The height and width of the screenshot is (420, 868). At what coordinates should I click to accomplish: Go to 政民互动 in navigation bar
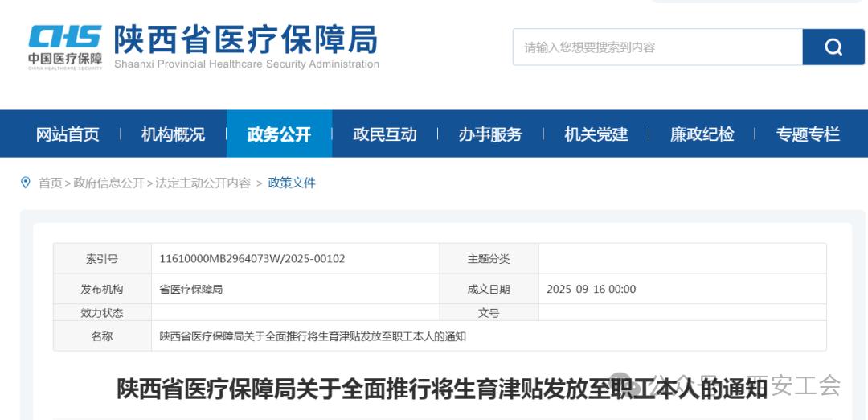coord(385,134)
